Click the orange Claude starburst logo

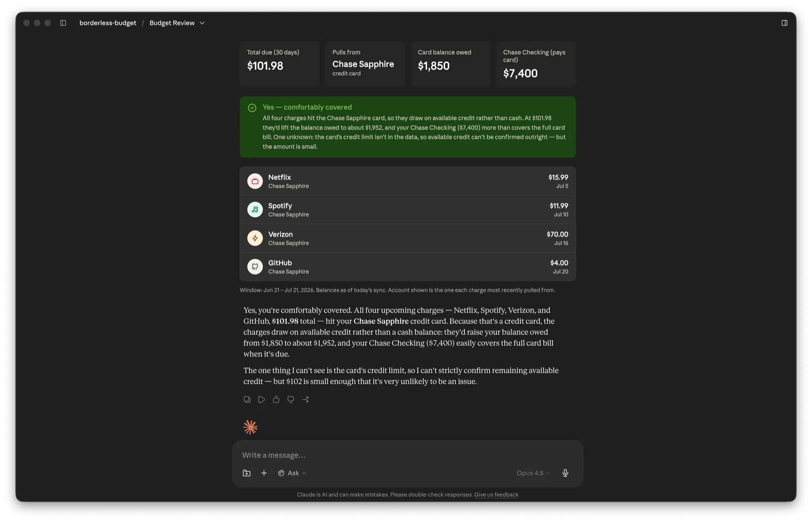[x=250, y=427]
